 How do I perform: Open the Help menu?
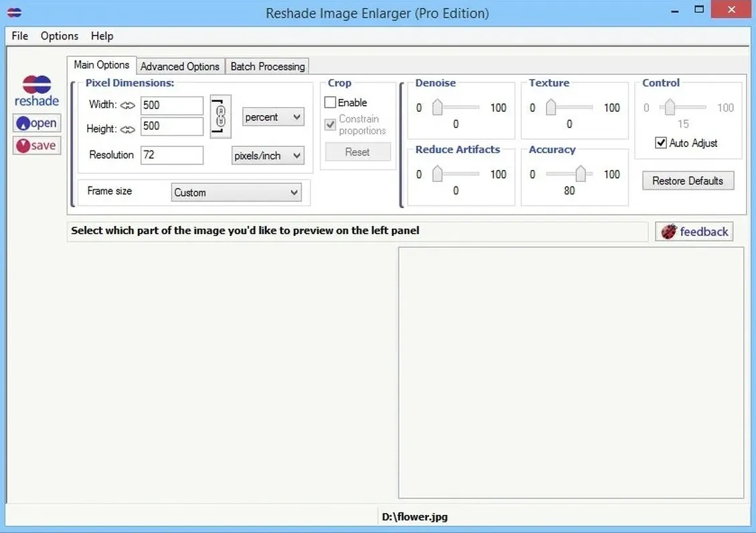pos(102,36)
